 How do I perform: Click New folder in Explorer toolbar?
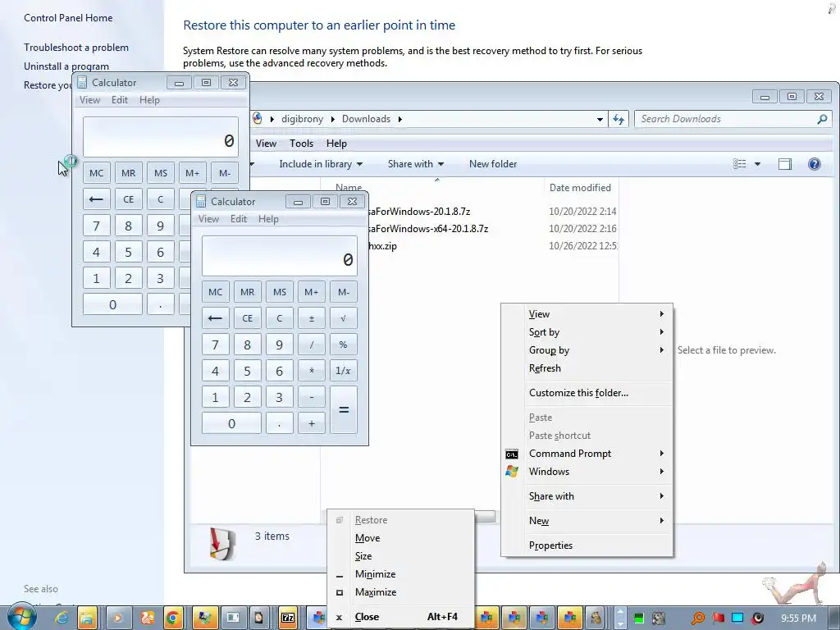pos(493,164)
